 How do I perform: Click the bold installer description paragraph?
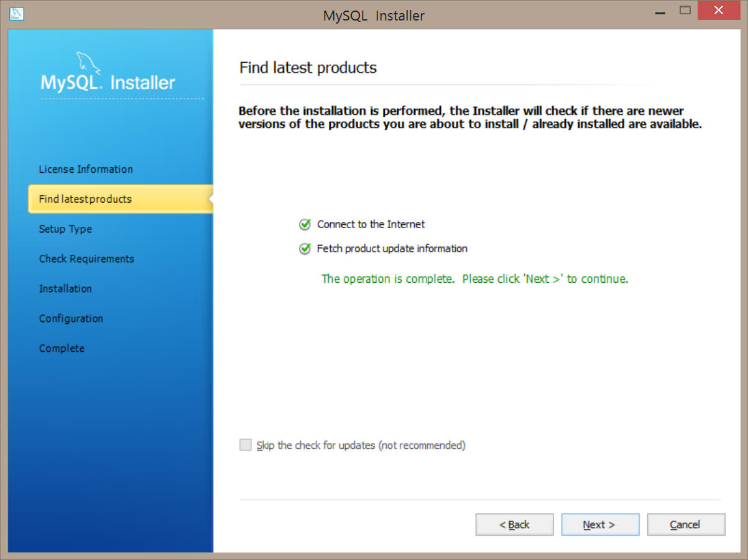pos(470,117)
